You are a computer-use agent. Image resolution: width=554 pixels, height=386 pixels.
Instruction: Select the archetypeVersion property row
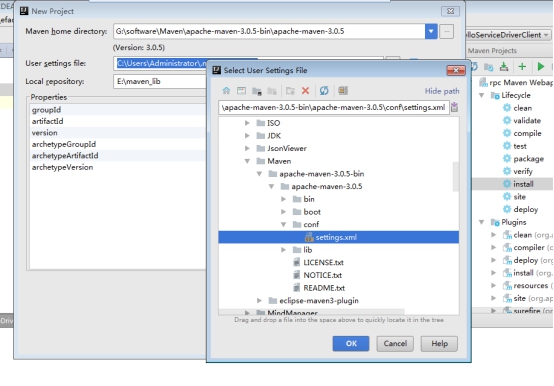pos(118,167)
